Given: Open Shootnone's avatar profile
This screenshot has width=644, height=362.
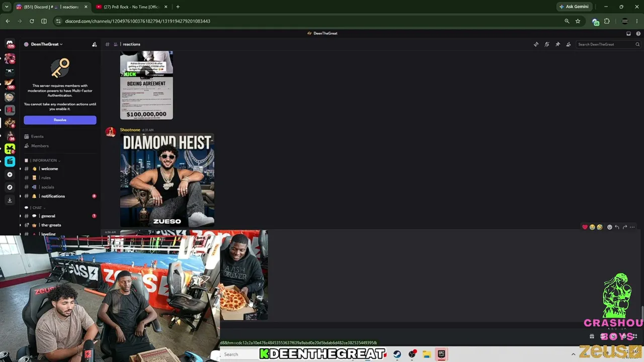Looking at the screenshot, I should coord(111,132).
